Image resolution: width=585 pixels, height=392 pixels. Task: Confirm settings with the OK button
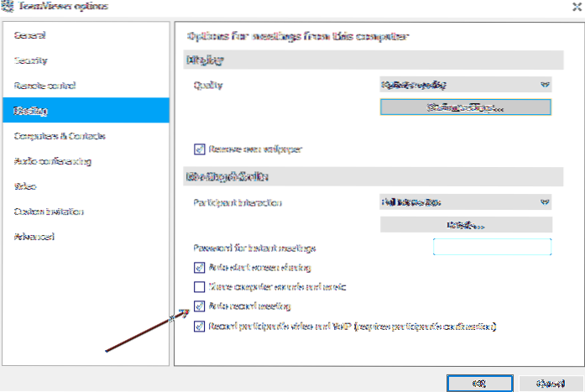click(480, 383)
